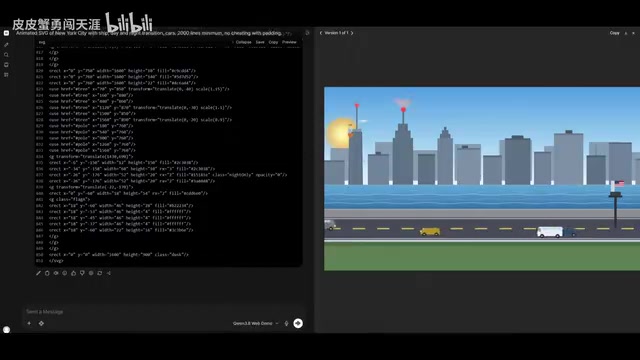Viewport: 640px width, 360px height.
Task: Click Save in the code block header
Action: coord(260,42)
